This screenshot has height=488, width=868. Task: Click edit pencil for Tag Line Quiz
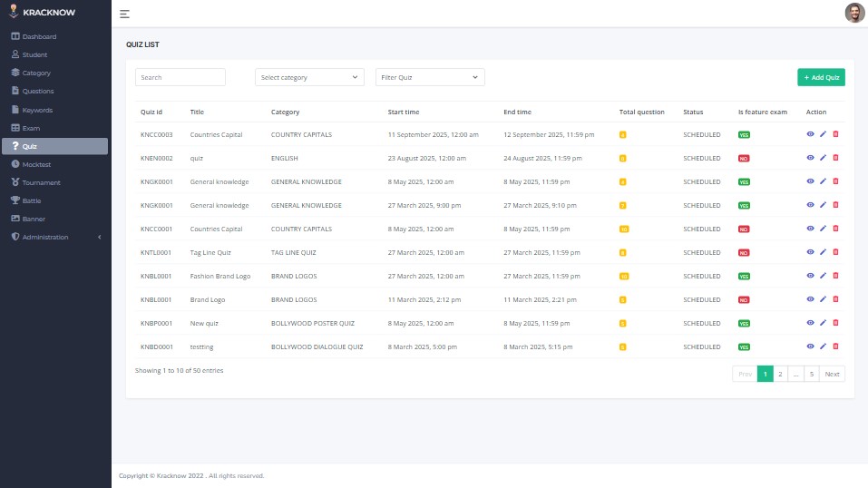point(823,252)
